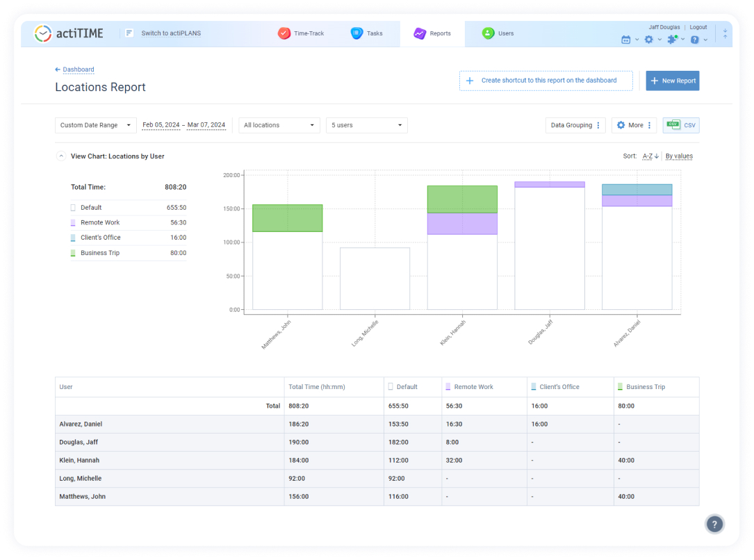This screenshot has width=754, height=560.
Task: Click the Douglas, Jaff table row name
Action: tap(79, 442)
